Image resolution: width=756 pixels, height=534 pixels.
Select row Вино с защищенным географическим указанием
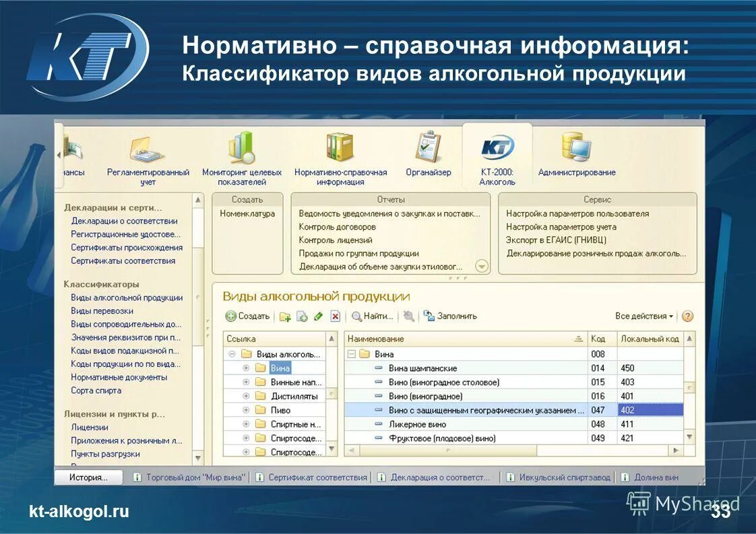pos(485,410)
